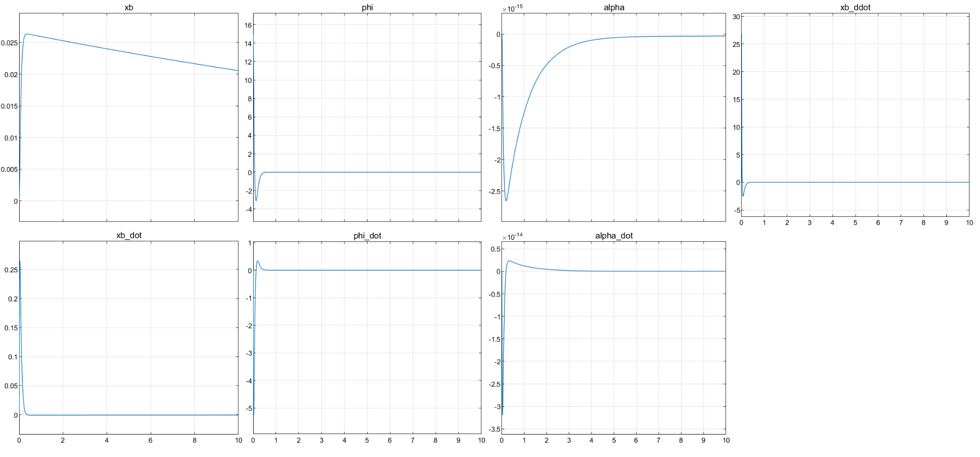Viewport: 980px width, 457px height.
Task: Click the -2.5 y-axis tick on alpha plot
Action: (494, 191)
